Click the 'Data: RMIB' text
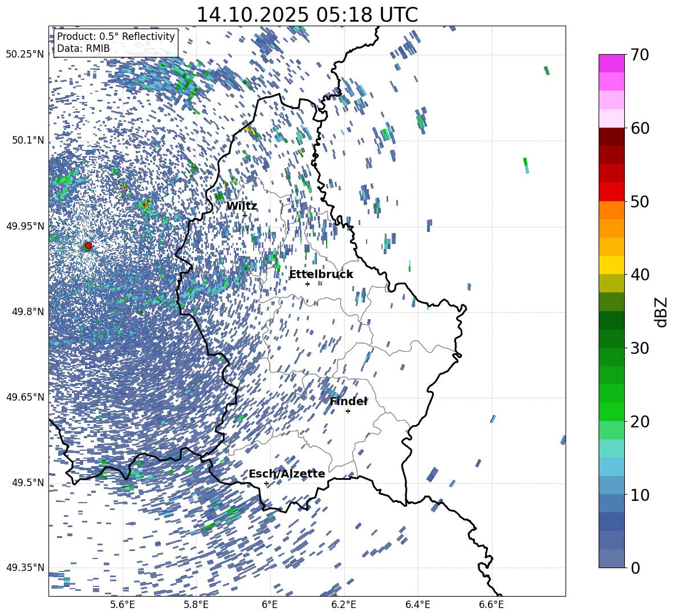Viewport: 675px width, 616px height. point(83,48)
